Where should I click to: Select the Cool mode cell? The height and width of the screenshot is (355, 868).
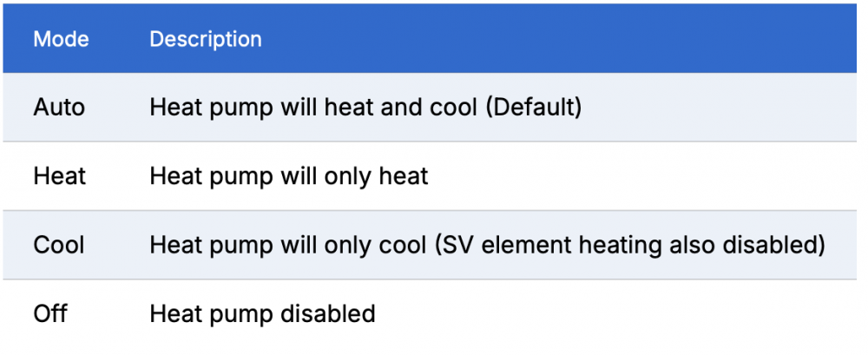[59, 245]
